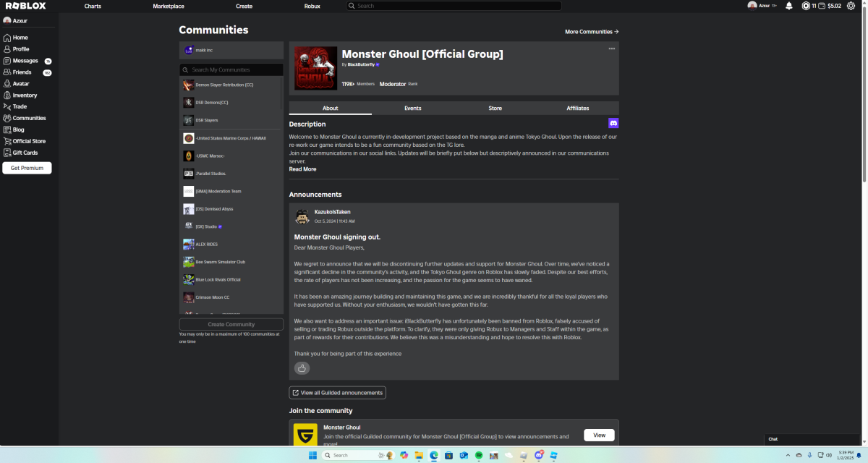The height and width of the screenshot is (463, 868).
Task: Click View all Guilded announcements
Action: point(337,393)
